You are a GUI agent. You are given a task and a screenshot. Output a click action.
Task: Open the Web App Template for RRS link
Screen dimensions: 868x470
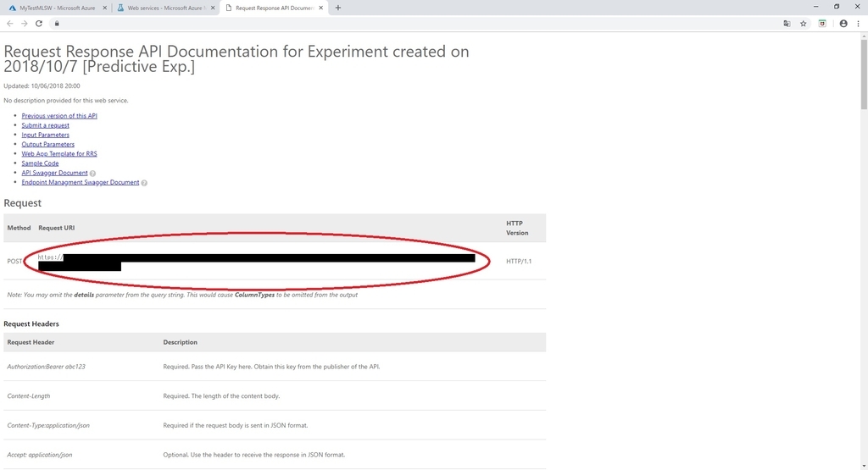click(x=59, y=154)
